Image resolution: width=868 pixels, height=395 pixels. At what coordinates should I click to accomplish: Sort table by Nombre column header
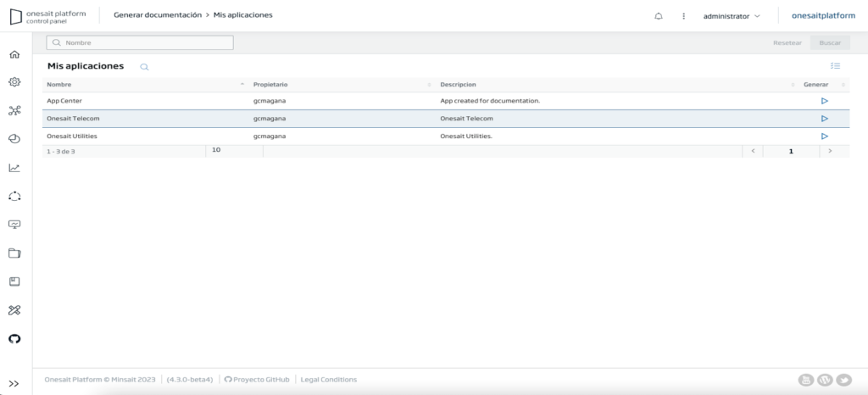pos(59,85)
